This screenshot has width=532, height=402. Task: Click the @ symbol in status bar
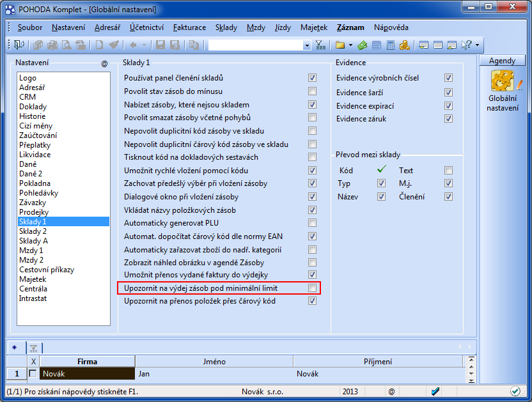[x=391, y=392]
